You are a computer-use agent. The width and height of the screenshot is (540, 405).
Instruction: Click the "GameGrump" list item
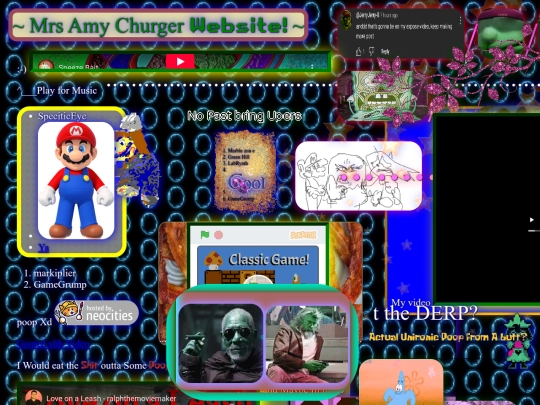60,284
